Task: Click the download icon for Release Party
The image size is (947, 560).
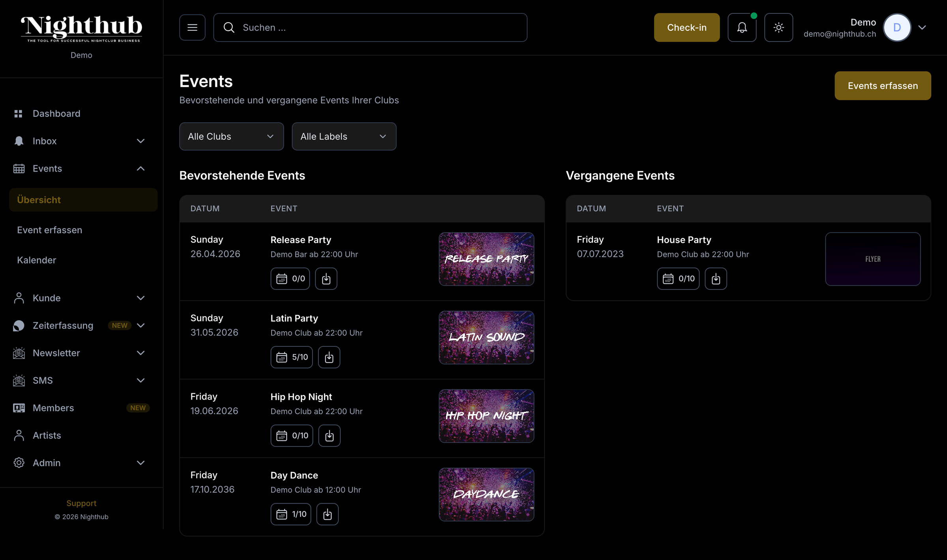Action: pyautogui.click(x=326, y=279)
